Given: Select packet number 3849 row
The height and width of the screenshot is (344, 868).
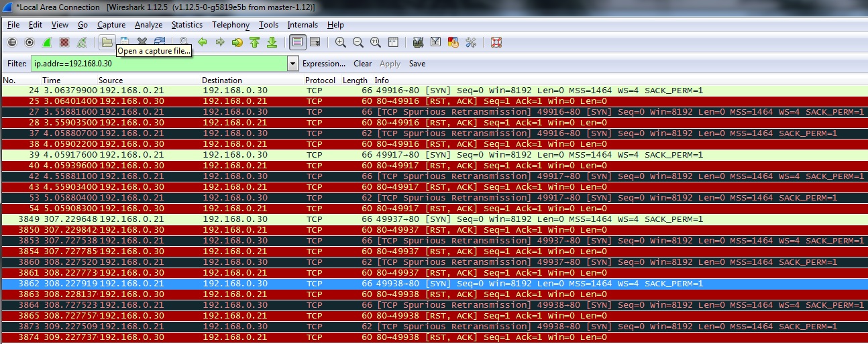Looking at the screenshot, I should pyautogui.click(x=434, y=219).
